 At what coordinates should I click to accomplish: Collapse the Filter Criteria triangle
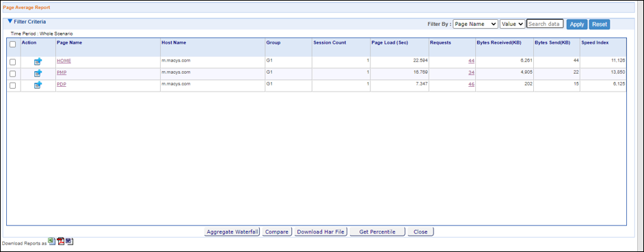tap(10, 21)
